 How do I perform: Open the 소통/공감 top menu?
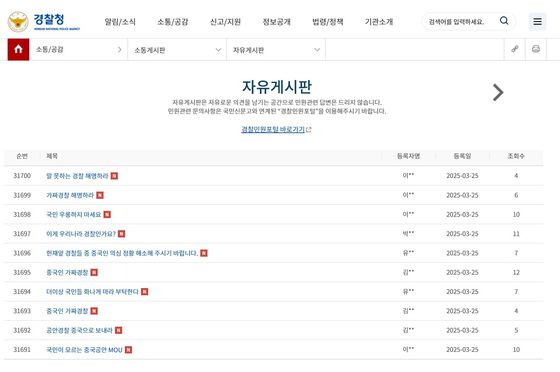[172, 22]
